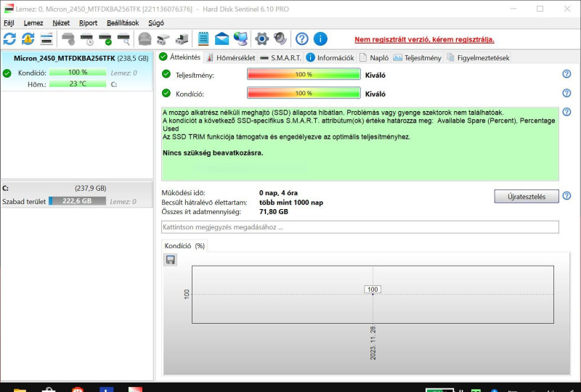
Task: Open the Nézet menu
Action: click(x=61, y=23)
